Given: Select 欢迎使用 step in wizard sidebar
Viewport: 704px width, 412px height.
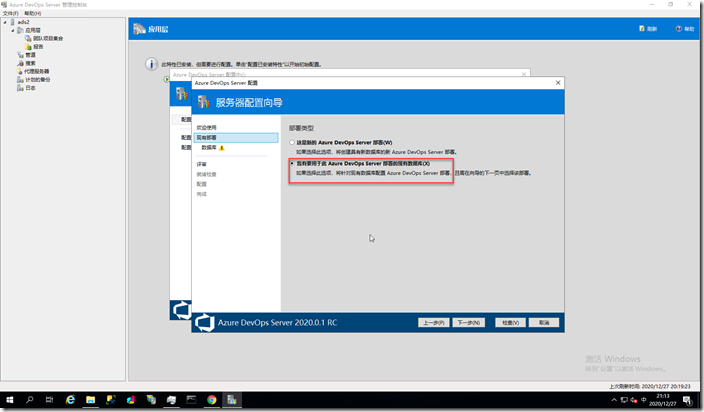Looking at the screenshot, I should pyautogui.click(x=206, y=127).
